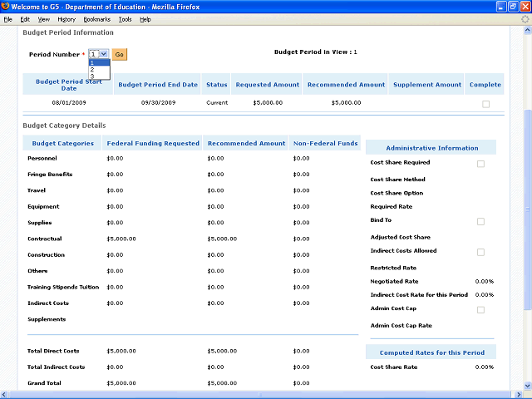Open the Bookmarks menu
The image size is (532, 399).
pos(96,18)
